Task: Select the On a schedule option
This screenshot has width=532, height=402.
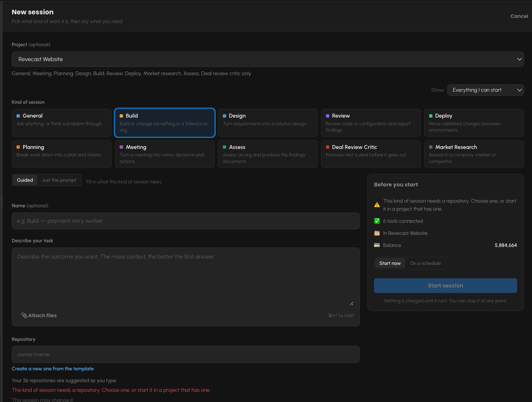Action: point(425,263)
